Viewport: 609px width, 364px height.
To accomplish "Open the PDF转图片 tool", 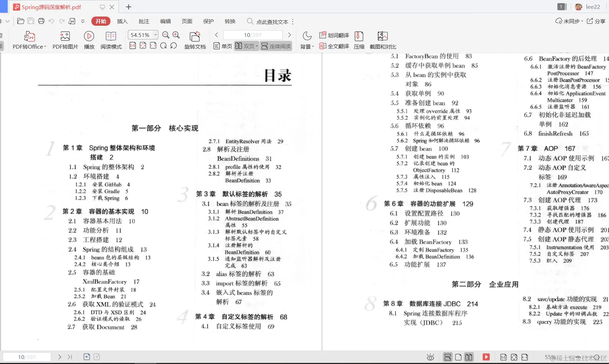I will [x=65, y=39].
